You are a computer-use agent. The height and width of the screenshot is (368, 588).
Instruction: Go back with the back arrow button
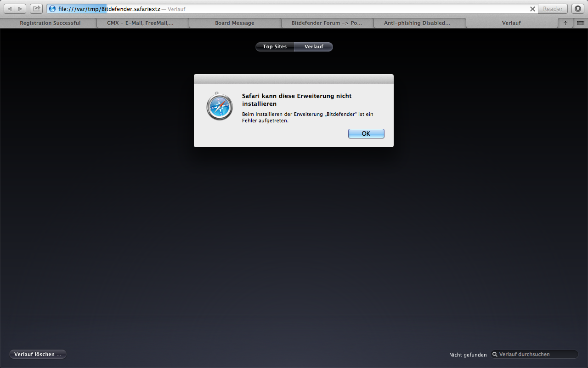(x=10, y=9)
